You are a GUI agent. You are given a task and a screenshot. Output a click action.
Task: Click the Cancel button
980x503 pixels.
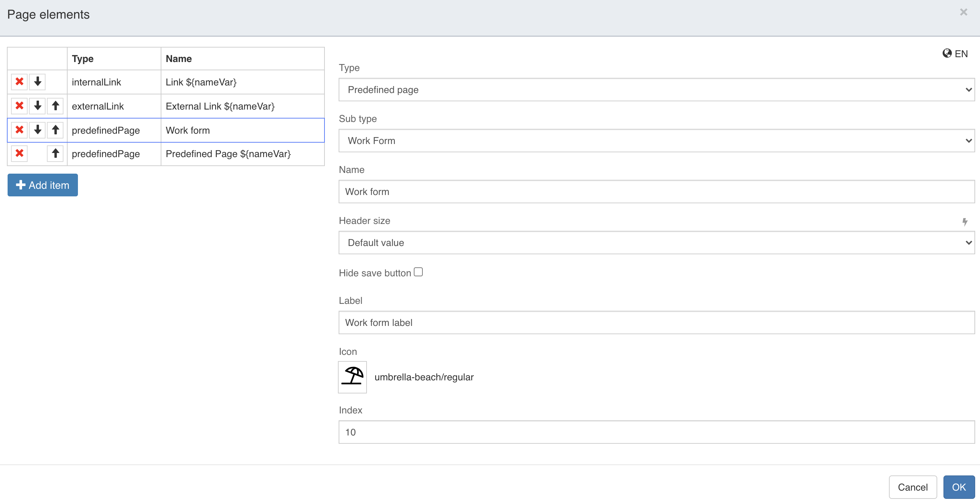click(912, 487)
